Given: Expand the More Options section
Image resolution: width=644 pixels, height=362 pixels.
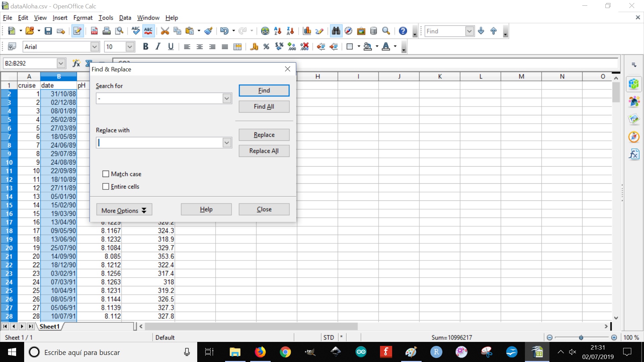Looking at the screenshot, I should click(124, 210).
